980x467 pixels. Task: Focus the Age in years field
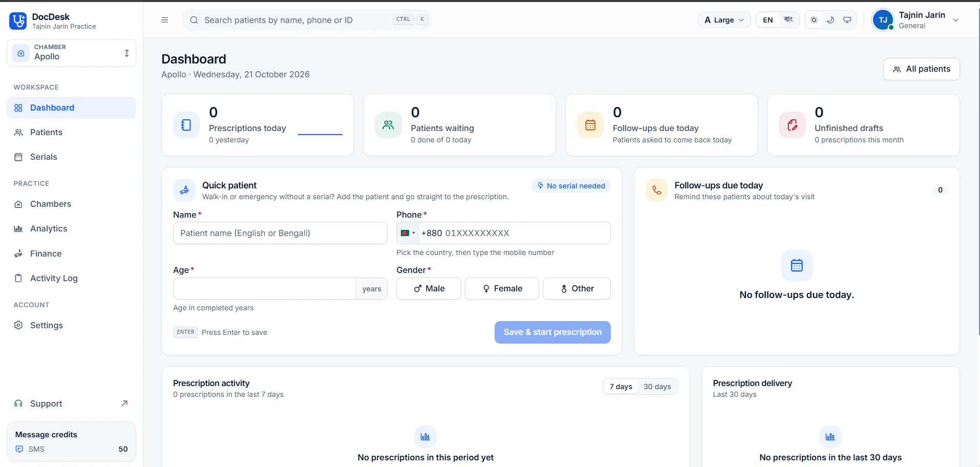click(x=265, y=289)
